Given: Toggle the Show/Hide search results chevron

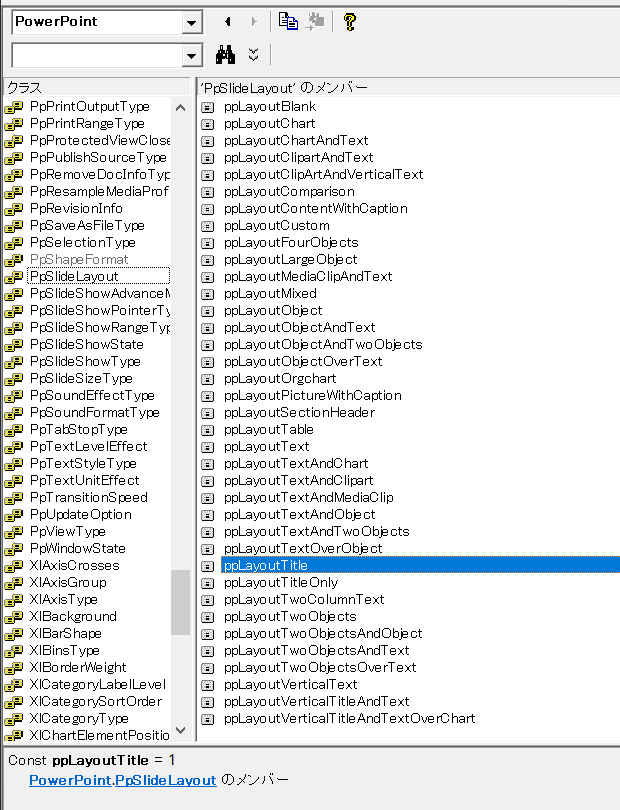Looking at the screenshot, I should [x=253, y=55].
